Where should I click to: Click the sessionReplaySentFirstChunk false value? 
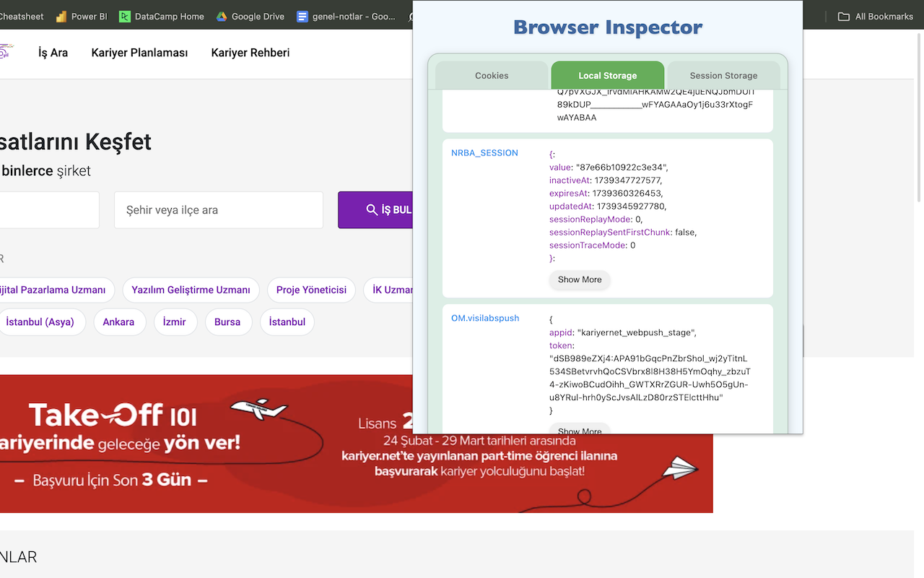pyautogui.click(x=686, y=232)
